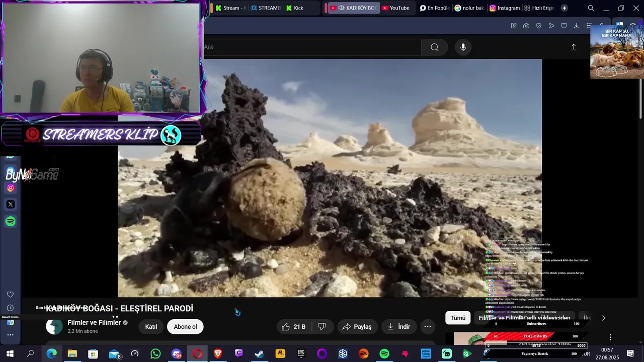The width and height of the screenshot is (644, 362).
Task: Open history clock in the sidebar
Action: point(10,308)
